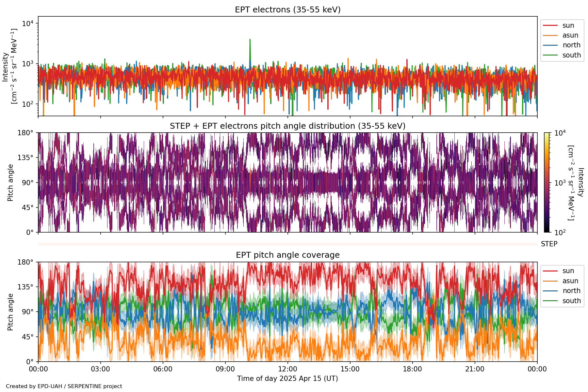Click the intensity colorbar gradient
Image resolution: width=588 pixels, height=392 pixels.
tap(547, 182)
